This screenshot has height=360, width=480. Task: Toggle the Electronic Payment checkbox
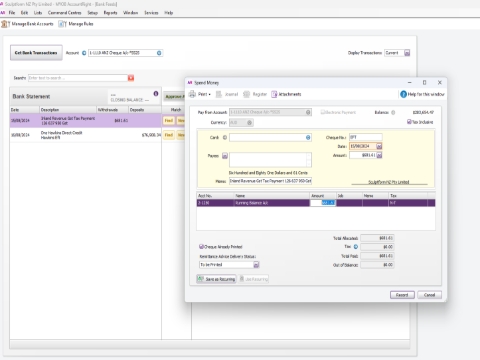pos(323,112)
